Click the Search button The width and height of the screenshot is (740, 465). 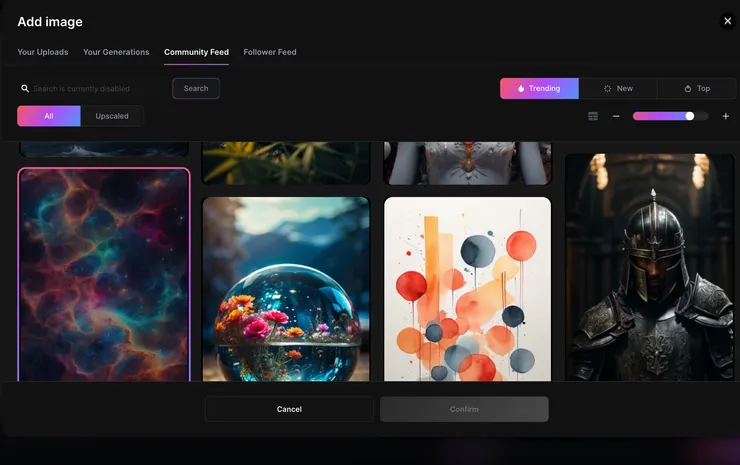196,88
